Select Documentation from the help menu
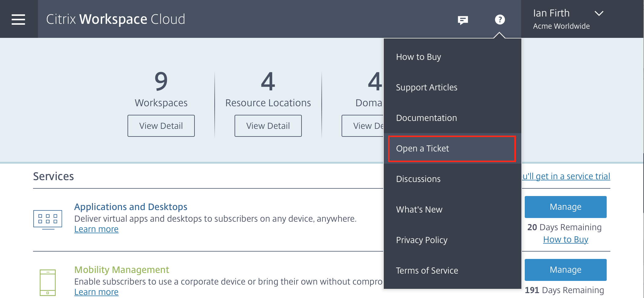Viewport: 644px width, 298px height. click(426, 118)
